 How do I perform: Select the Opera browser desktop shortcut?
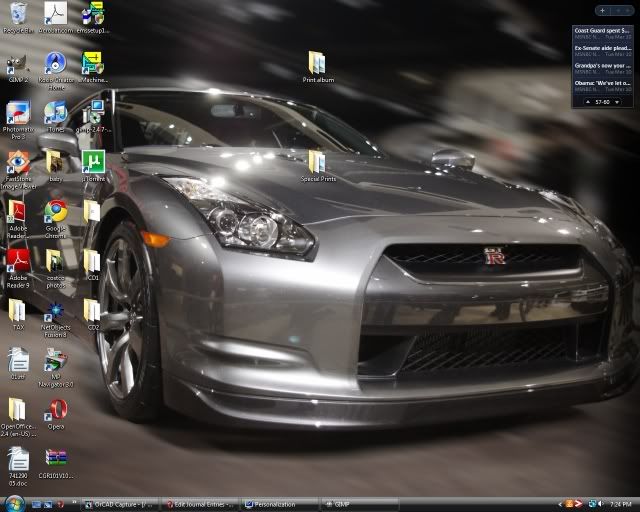(56, 414)
